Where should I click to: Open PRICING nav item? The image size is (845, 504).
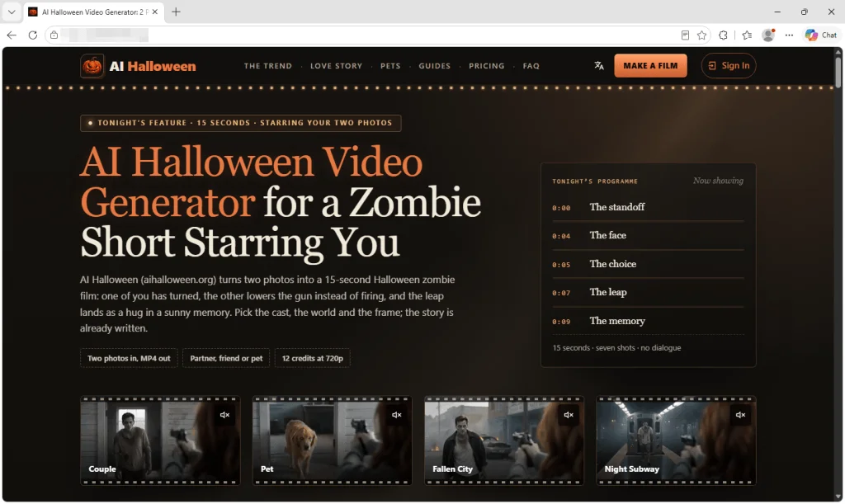point(487,66)
